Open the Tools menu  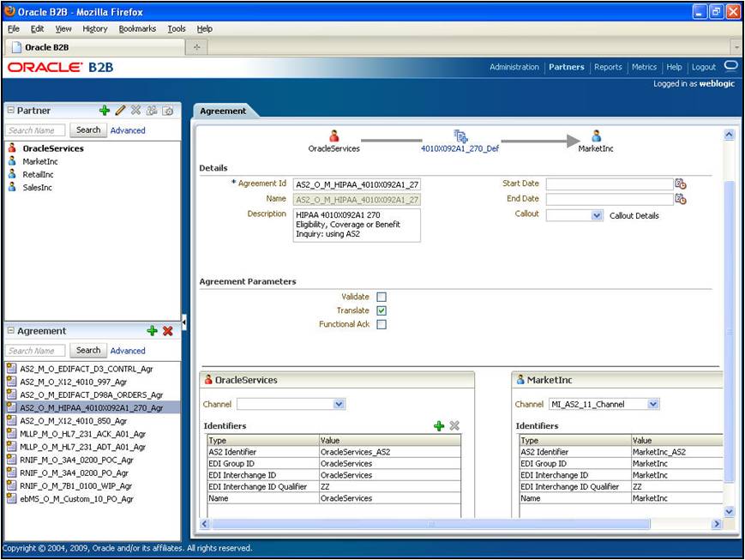point(177,28)
